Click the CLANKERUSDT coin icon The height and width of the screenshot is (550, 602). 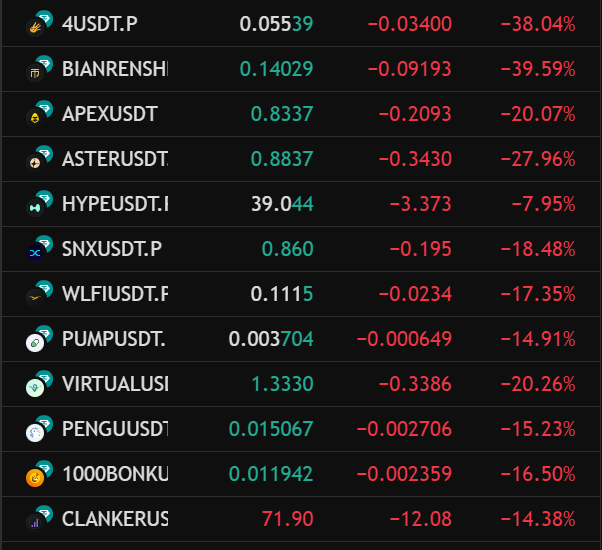click(38, 520)
